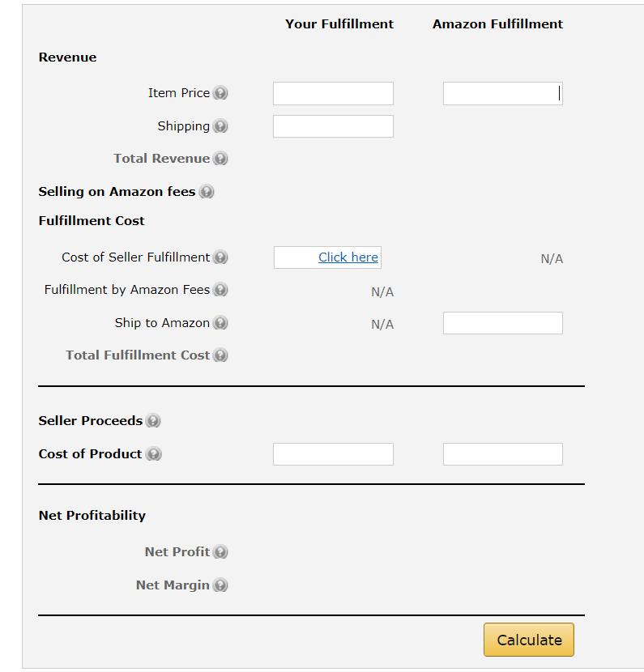Click help icon for Cost of Seller Fulfillment
644x672 pixels.
220,257
